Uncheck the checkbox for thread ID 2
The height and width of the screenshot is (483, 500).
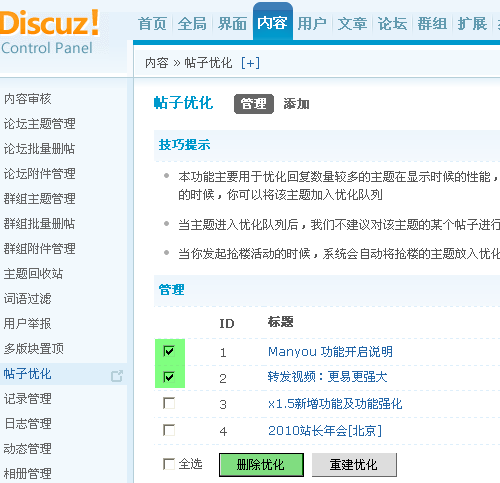click(169, 377)
